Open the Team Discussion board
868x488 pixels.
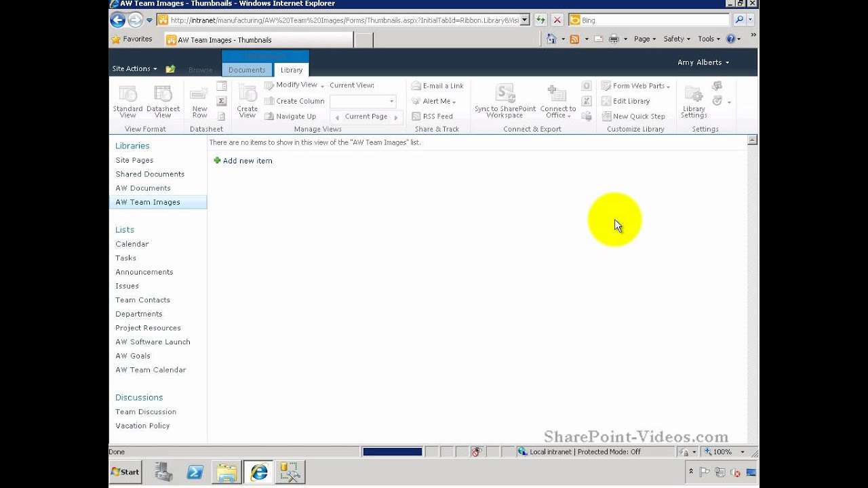(146, 411)
